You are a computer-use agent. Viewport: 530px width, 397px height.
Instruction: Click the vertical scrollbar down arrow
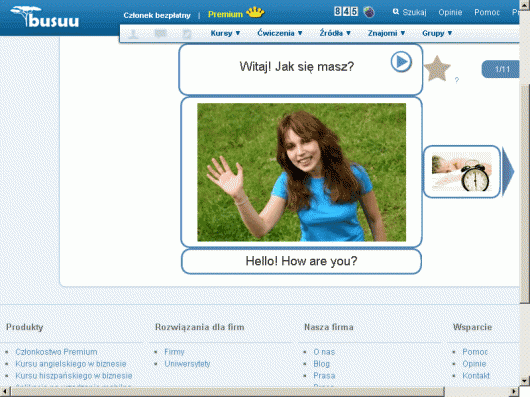(525, 380)
